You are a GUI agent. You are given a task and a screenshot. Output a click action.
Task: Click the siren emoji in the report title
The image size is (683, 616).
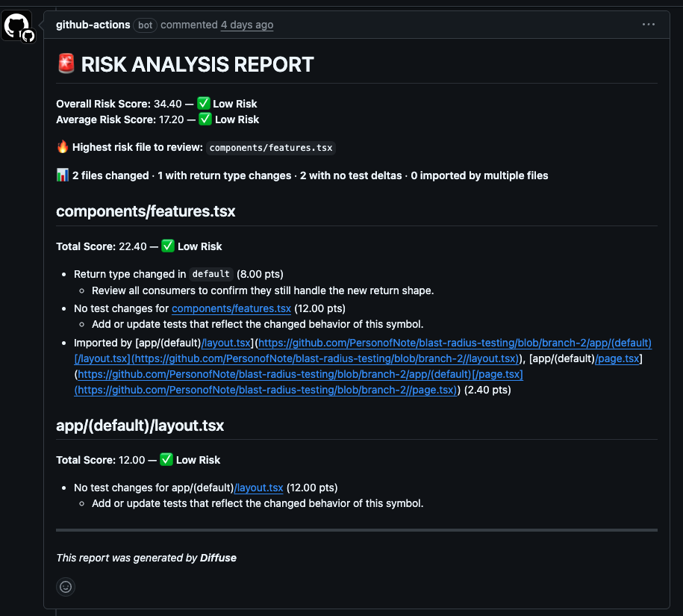66,63
